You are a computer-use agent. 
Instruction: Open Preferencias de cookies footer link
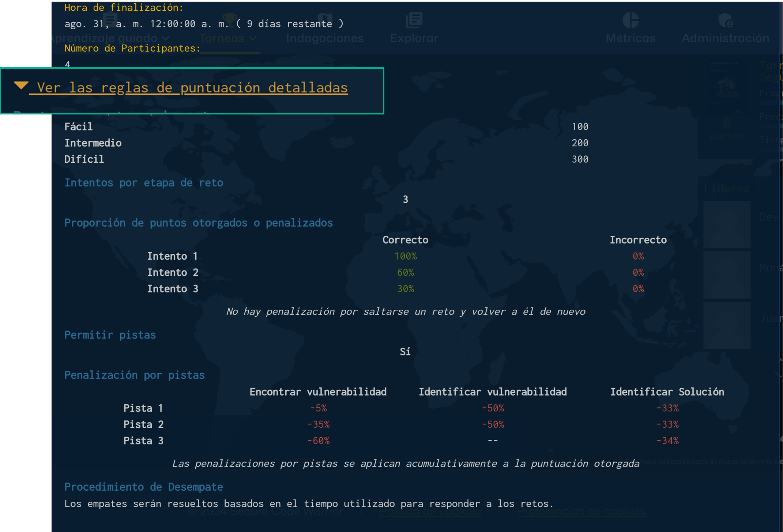coord(581,511)
